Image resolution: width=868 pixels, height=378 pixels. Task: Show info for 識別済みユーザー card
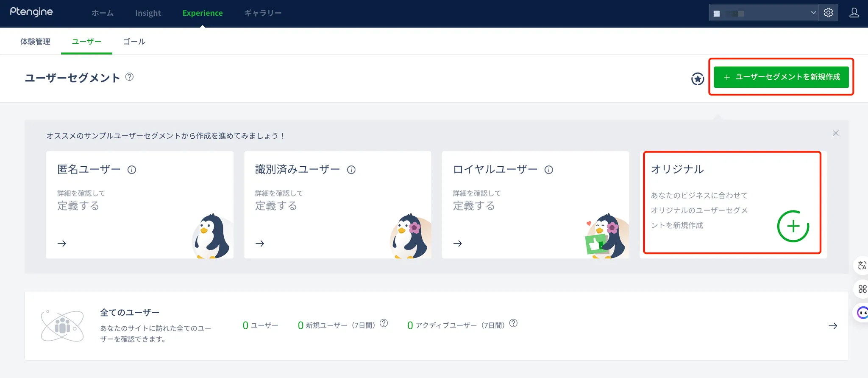(351, 170)
